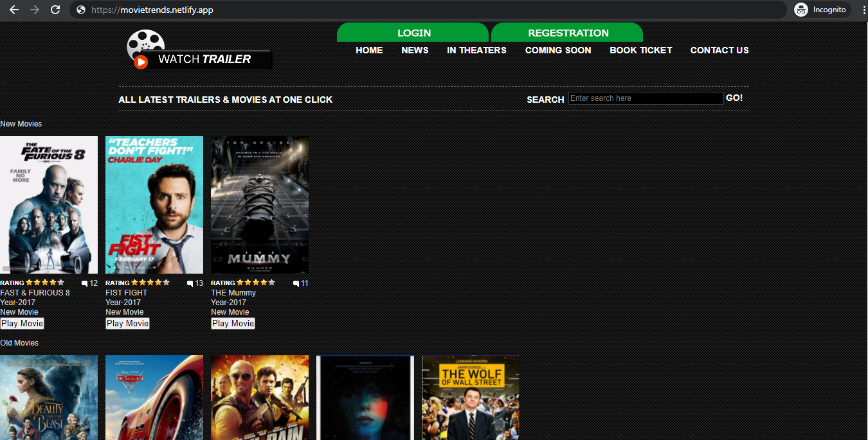Click the browser forward arrow
The image size is (868, 440).
[x=35, y=10]
